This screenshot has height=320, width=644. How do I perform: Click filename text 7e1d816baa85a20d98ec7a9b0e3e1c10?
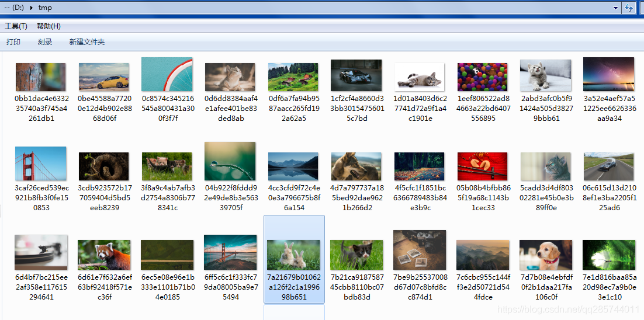click(609, 287)
